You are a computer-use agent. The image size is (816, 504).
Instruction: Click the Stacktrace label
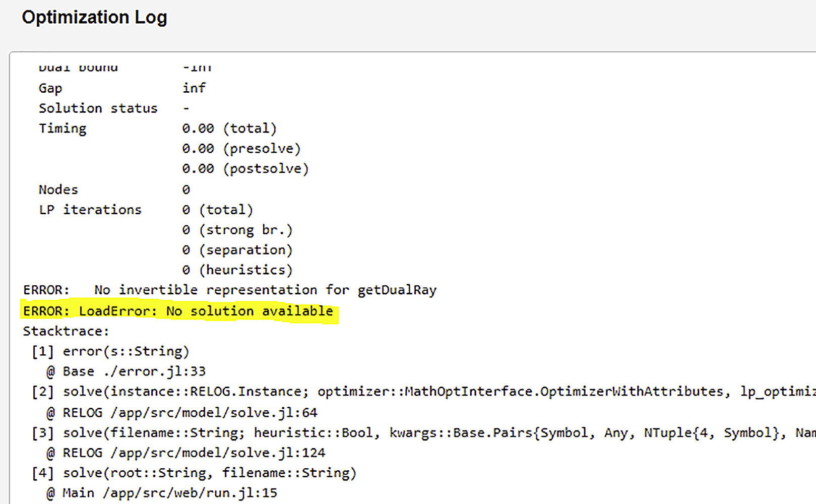pyautogui.click(x=66, y=331)
